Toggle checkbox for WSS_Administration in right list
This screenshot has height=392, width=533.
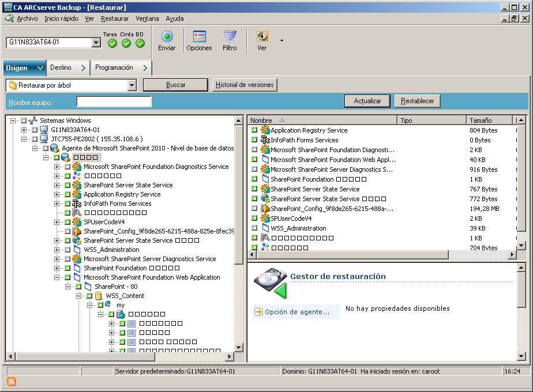(254, 228)
